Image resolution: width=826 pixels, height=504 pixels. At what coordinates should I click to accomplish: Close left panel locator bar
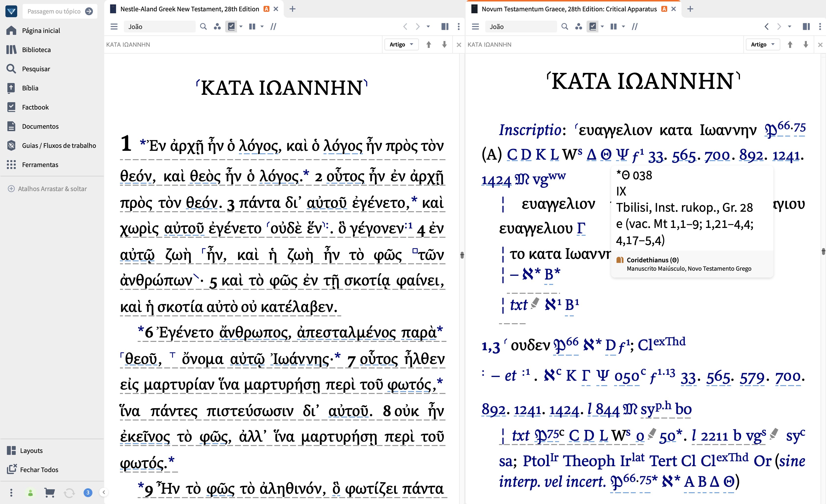[x=459, y=44]
